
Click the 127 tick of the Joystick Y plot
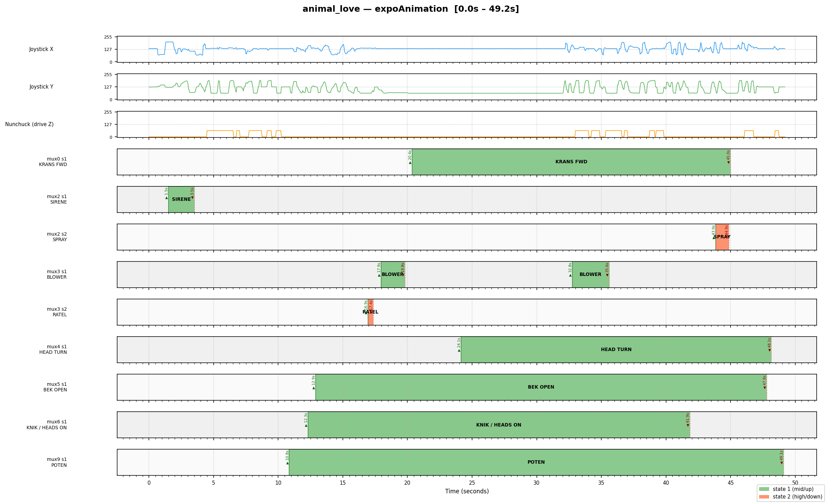[x=108, y=87]
